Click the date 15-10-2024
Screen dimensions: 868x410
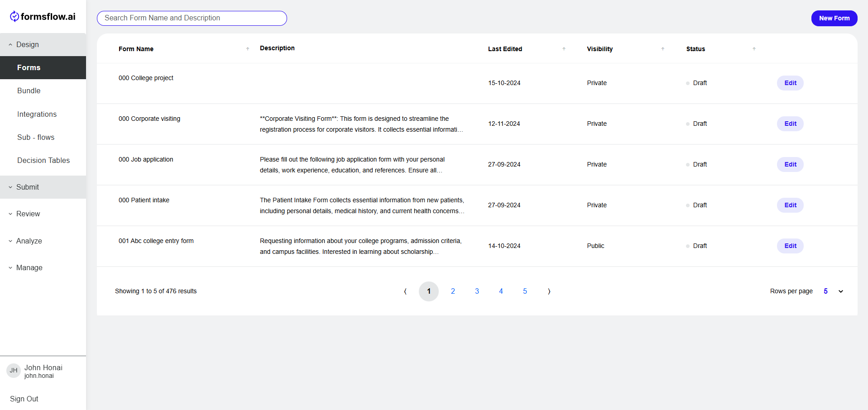click(x=504, y=83)
